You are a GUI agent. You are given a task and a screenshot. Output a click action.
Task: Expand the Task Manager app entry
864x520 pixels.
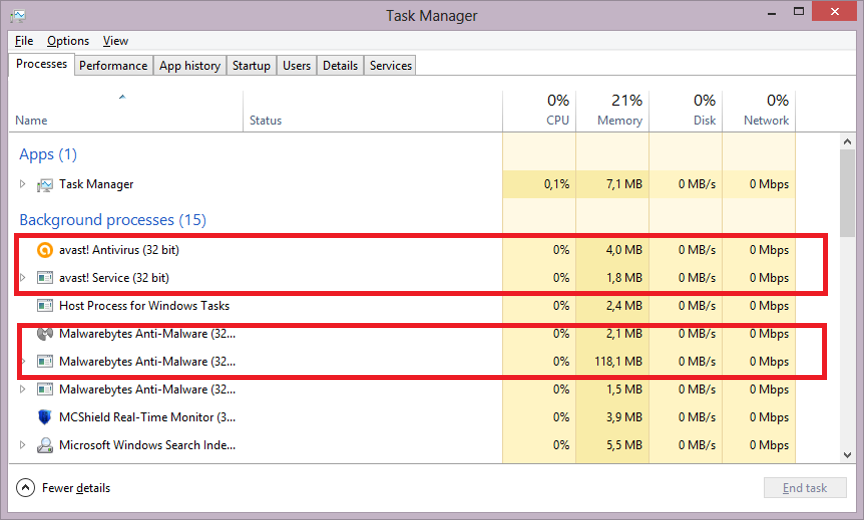click(23, 184)
